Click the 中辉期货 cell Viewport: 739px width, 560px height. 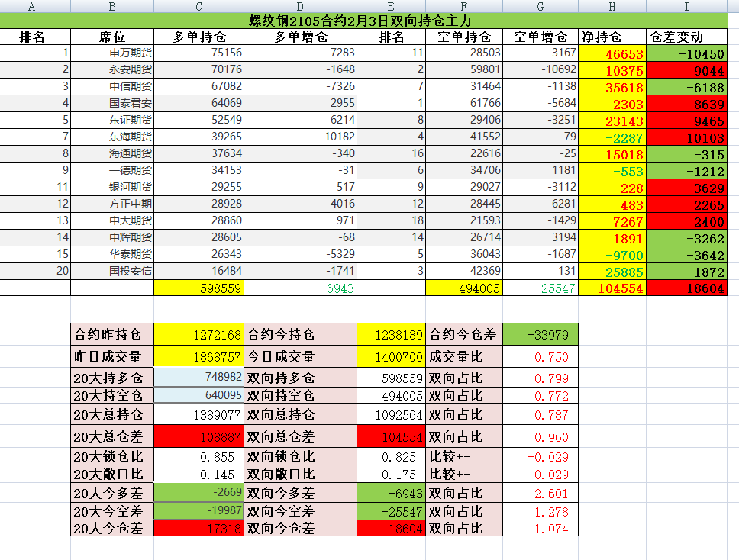112,238
